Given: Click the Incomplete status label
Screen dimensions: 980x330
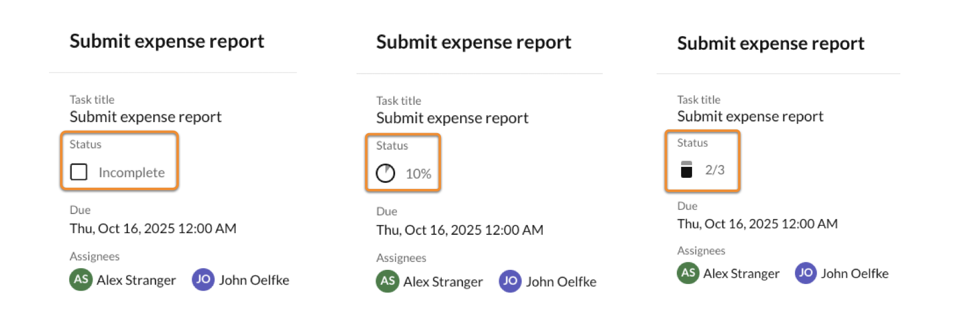Looking at the screenshot, I should click(x=132, y=172).
